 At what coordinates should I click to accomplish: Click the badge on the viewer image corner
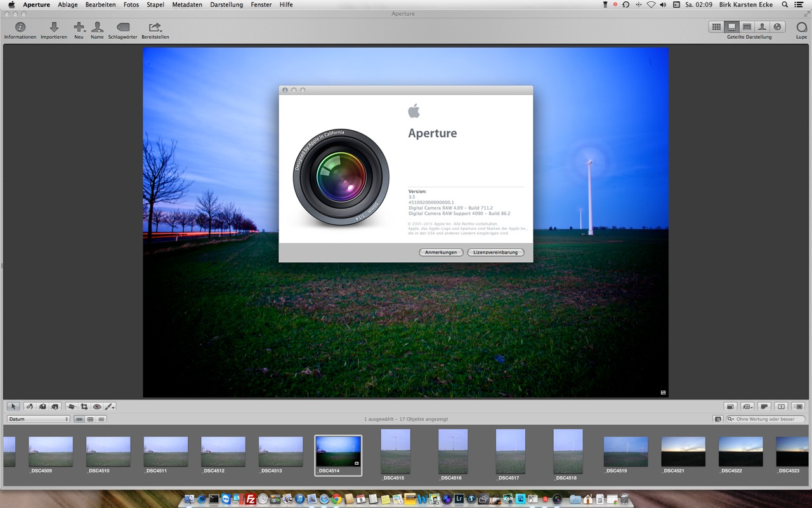[663, 392]
